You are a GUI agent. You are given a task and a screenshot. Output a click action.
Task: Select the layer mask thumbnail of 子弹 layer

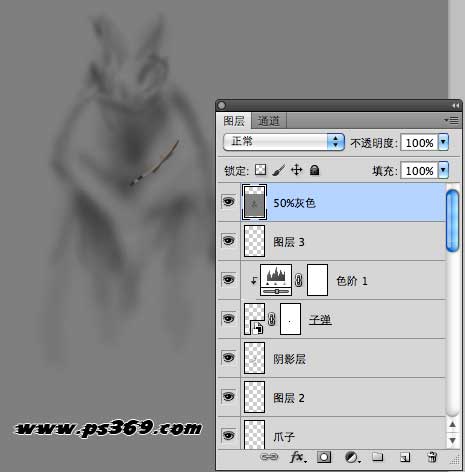291,319
